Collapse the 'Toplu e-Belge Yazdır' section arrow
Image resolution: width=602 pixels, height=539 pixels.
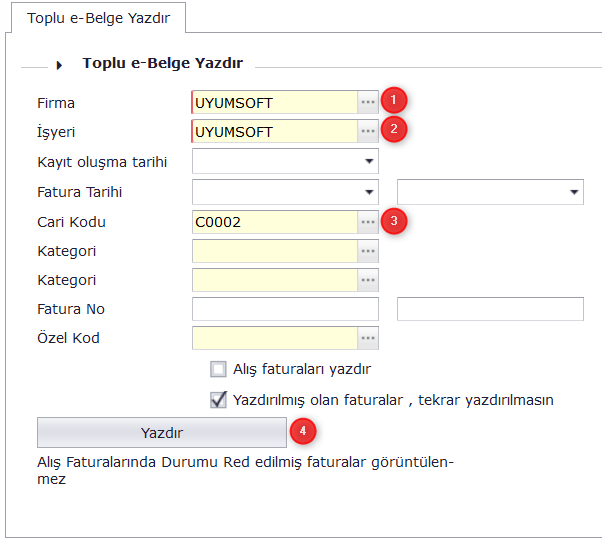coord(60,65)
